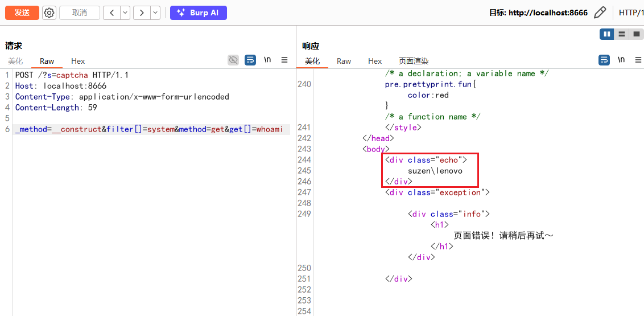Click div class="info" line
Screen dimensions: 644x316
[x=449, y=214]
